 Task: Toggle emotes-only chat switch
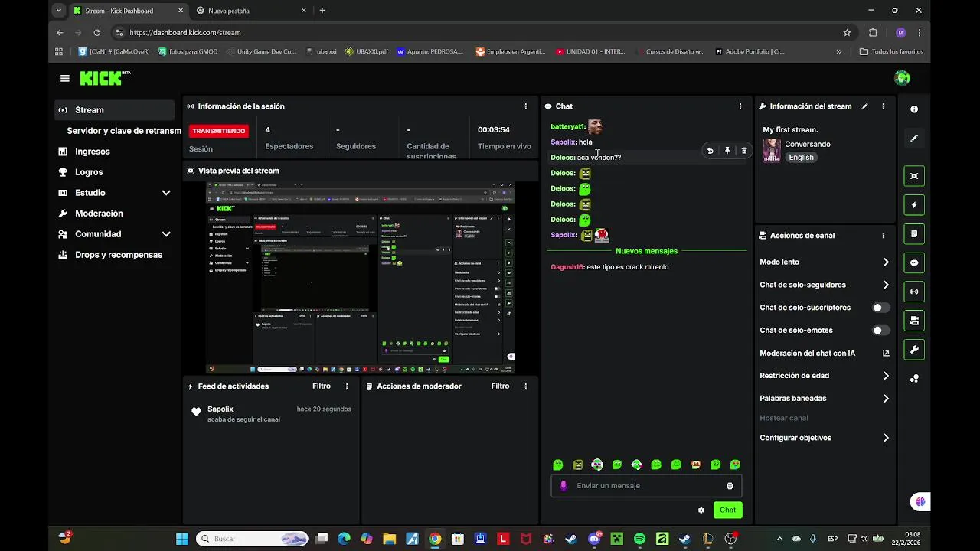pyautogui.click(x=881, y=331)
